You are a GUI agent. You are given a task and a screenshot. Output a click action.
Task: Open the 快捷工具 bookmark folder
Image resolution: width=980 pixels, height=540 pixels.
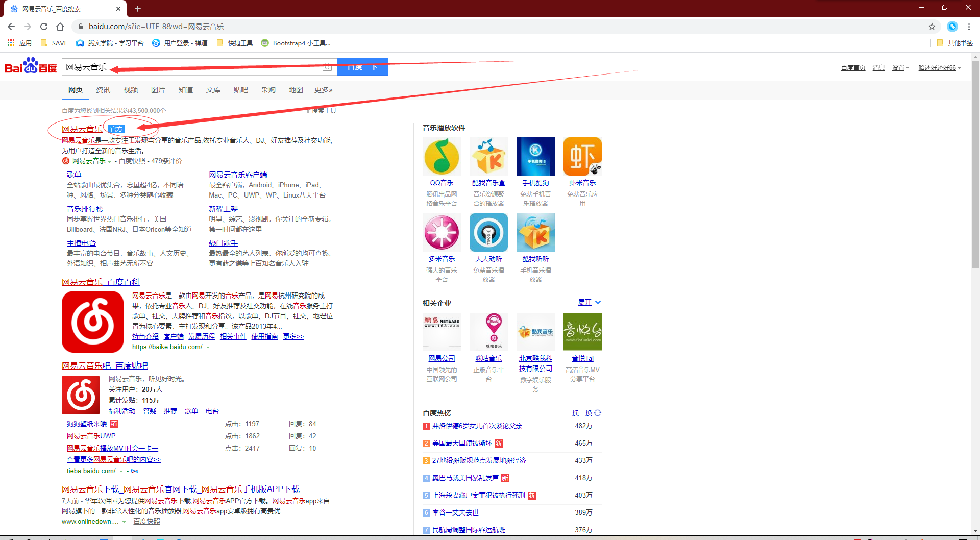(235, 43)
